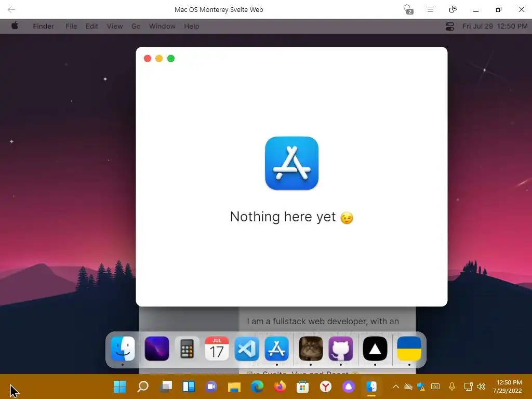
Task: Open the extensions icon with badge 2
Action: tap(408, 9)
